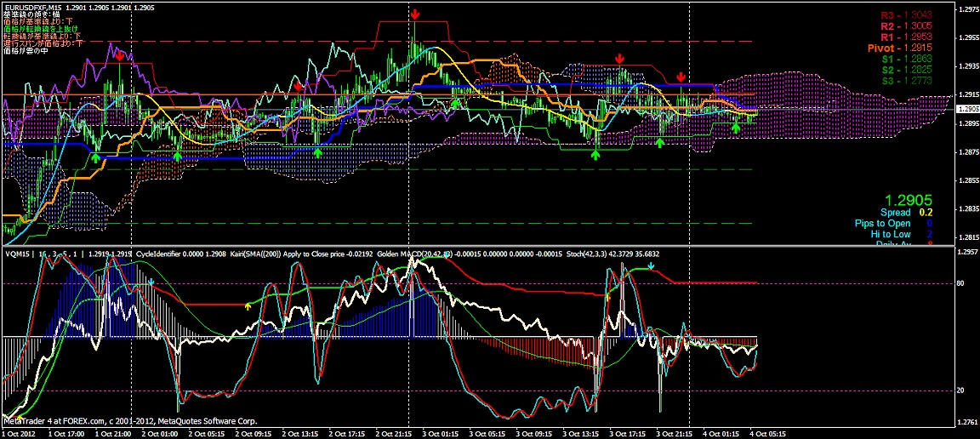Click the leftmost green up arrow signal
980x439 pixels.
coord(95,157)
